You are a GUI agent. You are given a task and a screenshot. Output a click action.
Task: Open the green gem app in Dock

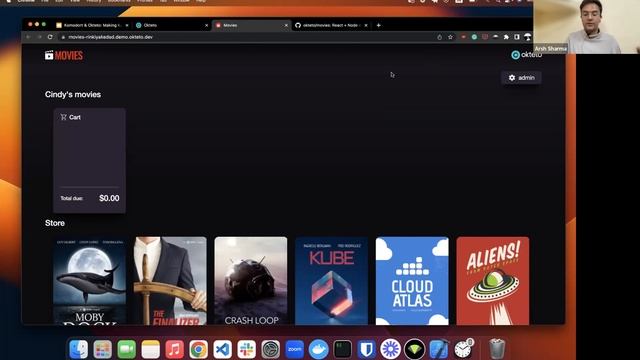(415, 349)
